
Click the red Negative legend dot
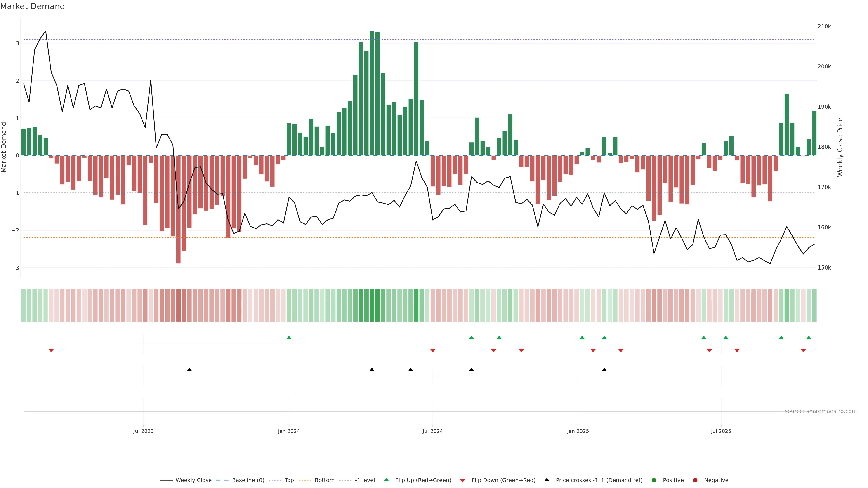(x=695, y=480)
